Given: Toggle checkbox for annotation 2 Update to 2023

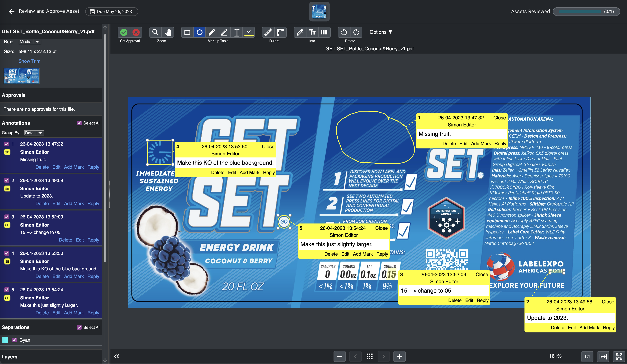Looking at the screenshot, I should tap(7, 180).
